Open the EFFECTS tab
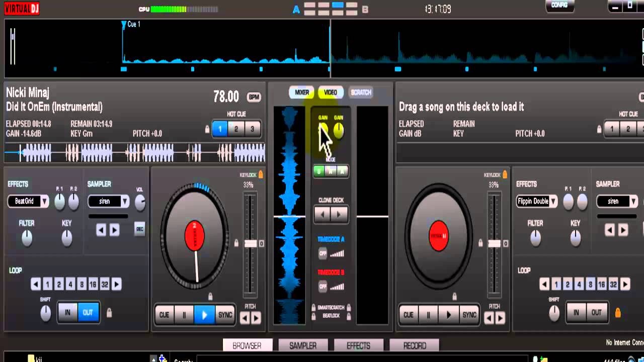Image resolution: width=644 pixels, height=362 pixels. click(x=358, y=346)
